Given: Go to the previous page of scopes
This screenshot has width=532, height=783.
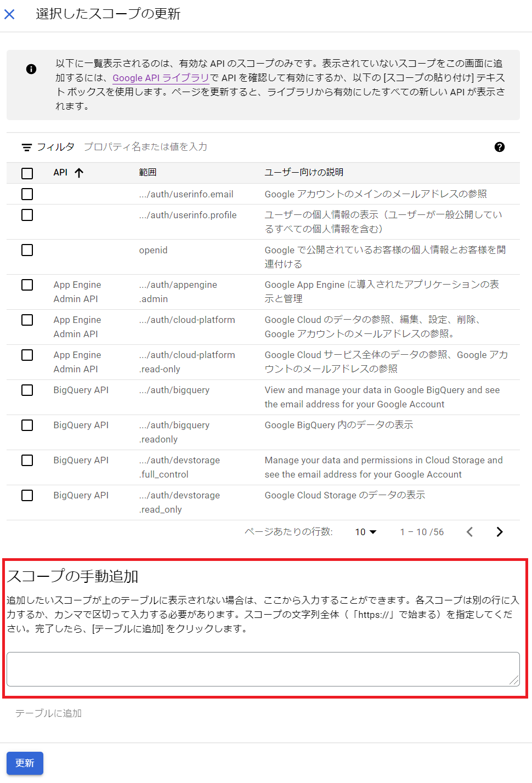Looking at the screenshot, I should [469, 532].
